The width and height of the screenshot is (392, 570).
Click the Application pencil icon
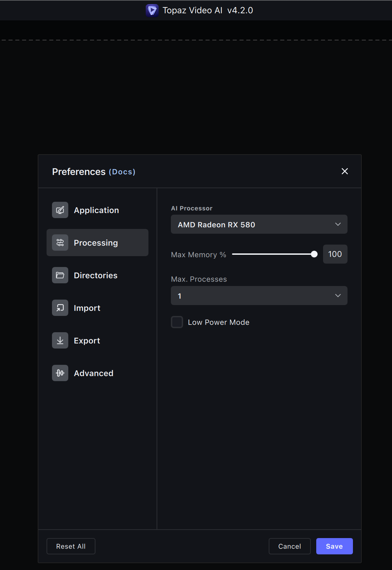[x=60, y=210]
